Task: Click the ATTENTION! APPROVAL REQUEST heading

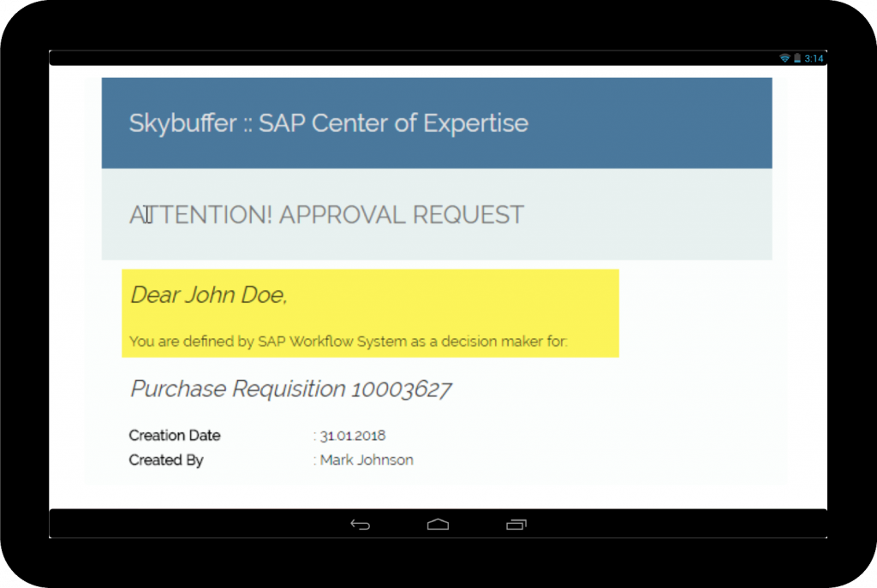Action: coord(326,215)
